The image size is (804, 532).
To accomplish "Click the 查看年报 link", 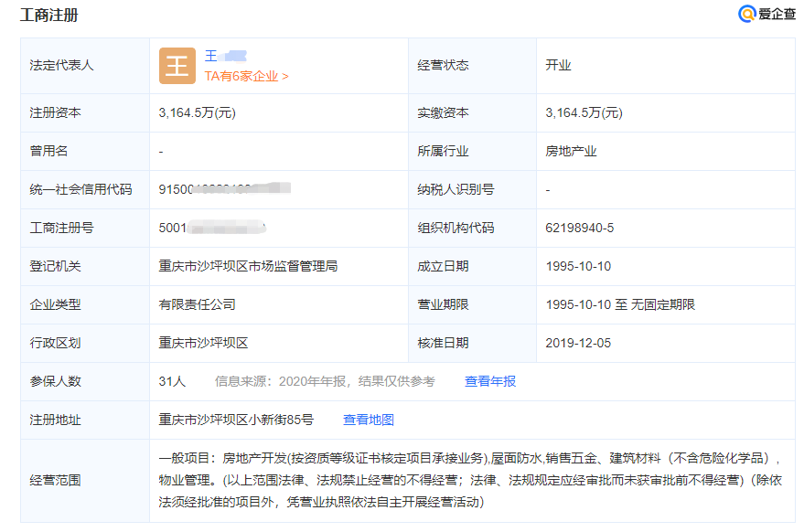I will tap(490, 381).
